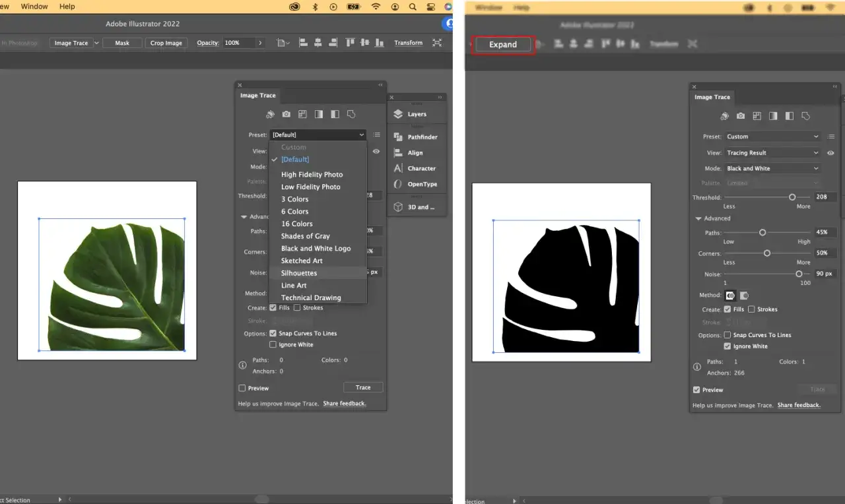
Task: Click horizontal align center icon in control bar
Action: pos(318,42)
